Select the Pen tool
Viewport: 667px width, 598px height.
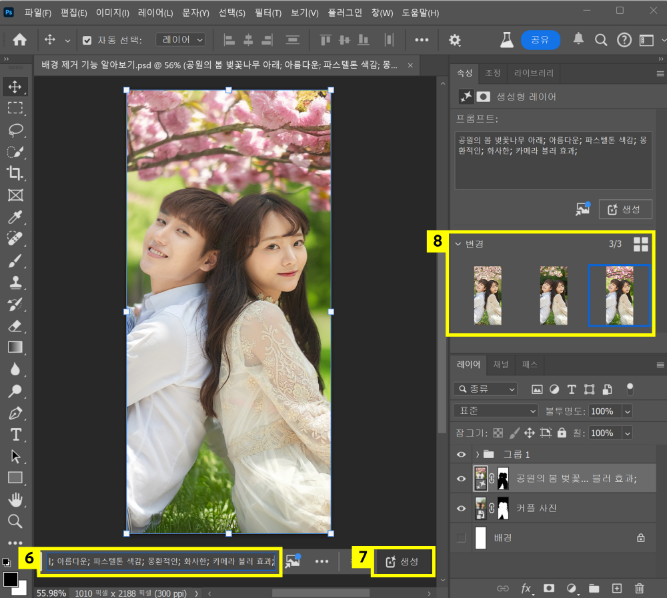[16, 412]
